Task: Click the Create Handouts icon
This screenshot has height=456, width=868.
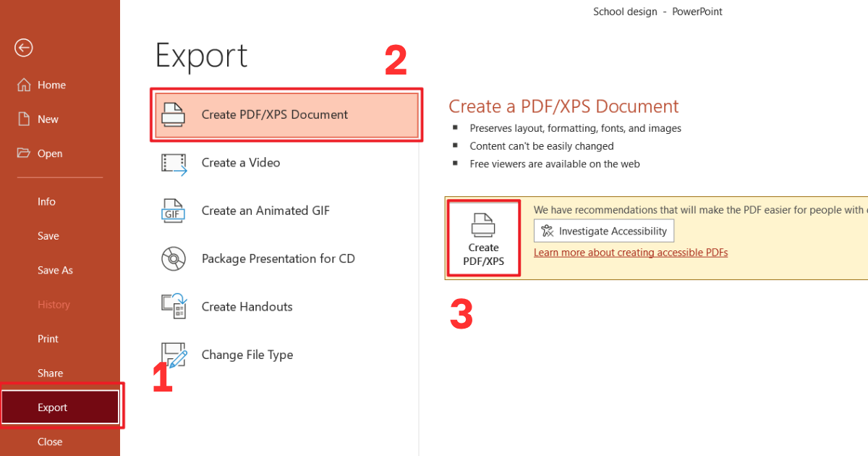Action: point(174,306)
